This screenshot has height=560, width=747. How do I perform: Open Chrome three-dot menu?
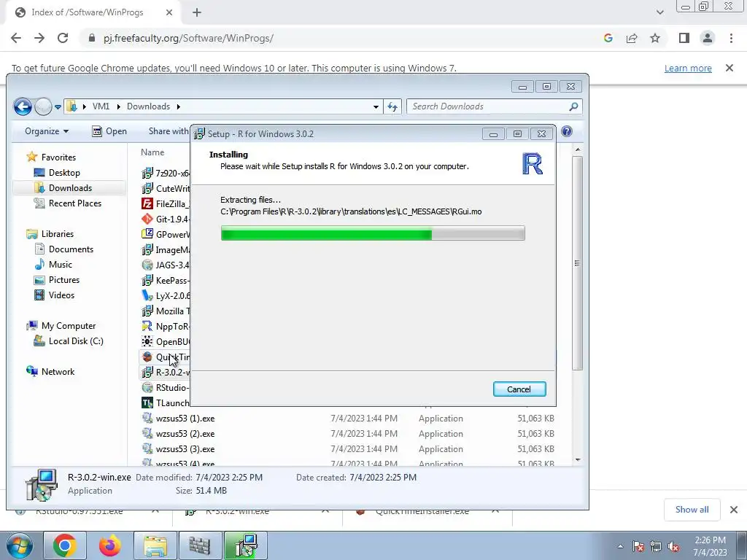pyautogui.click(x=731, y=38)
